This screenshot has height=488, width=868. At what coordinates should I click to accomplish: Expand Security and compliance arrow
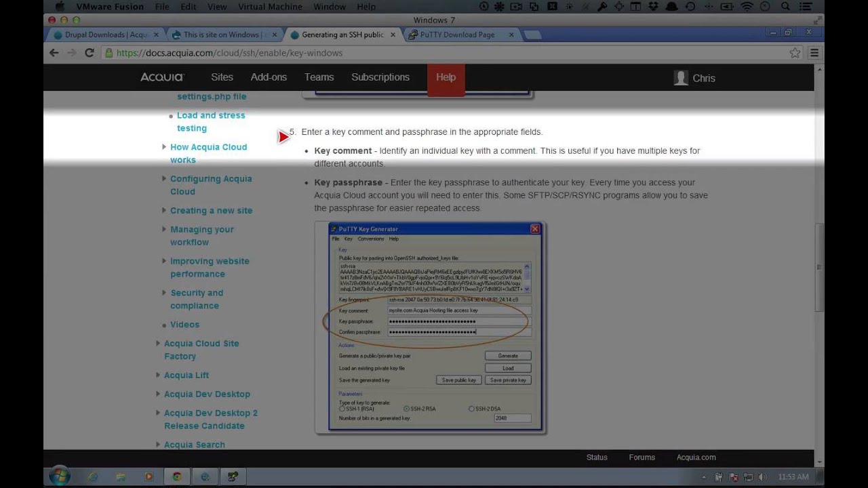click(164, 293)
